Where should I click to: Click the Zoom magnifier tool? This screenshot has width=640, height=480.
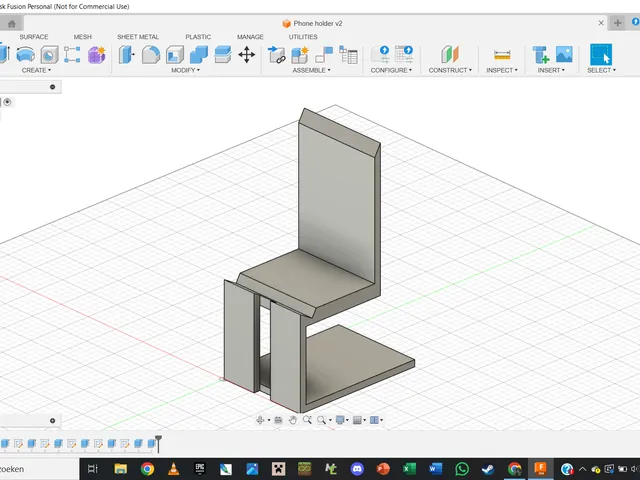tap(307, 420)
